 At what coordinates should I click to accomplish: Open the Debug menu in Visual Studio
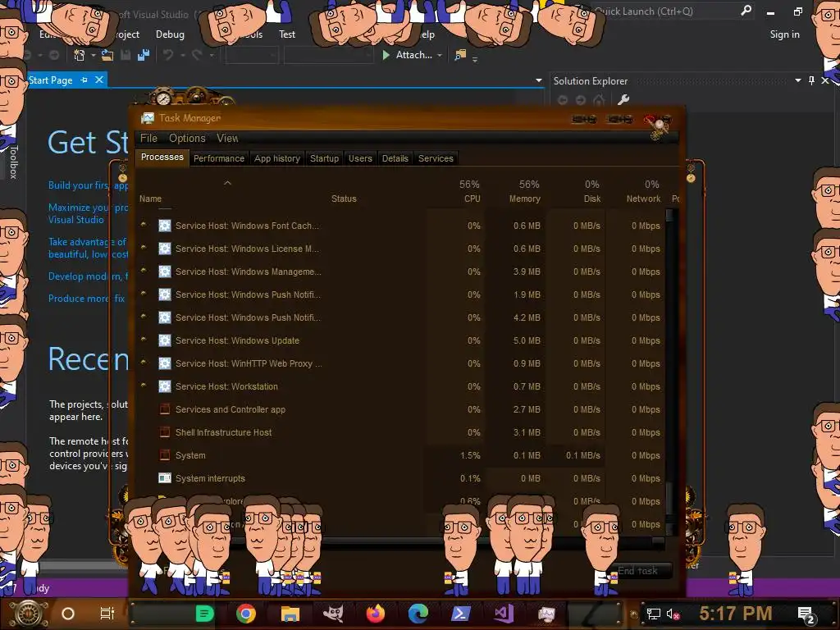[x=170, y=34]
